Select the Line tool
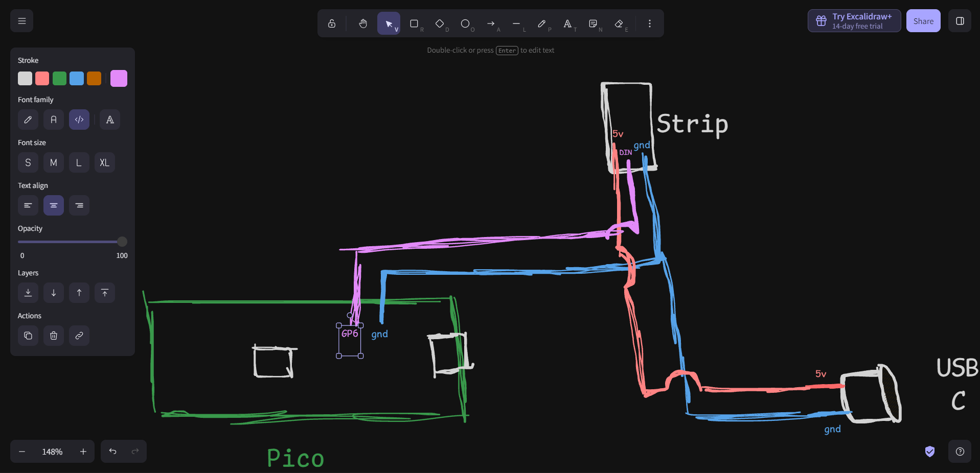The image size is (980, 473). point(516,23)
